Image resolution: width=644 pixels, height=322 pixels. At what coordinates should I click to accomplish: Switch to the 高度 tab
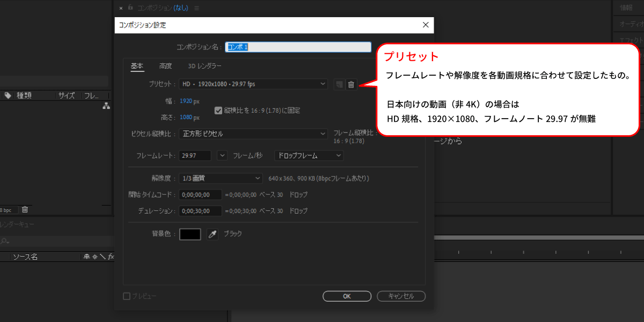pyautogui.click(x=165, y=66)
